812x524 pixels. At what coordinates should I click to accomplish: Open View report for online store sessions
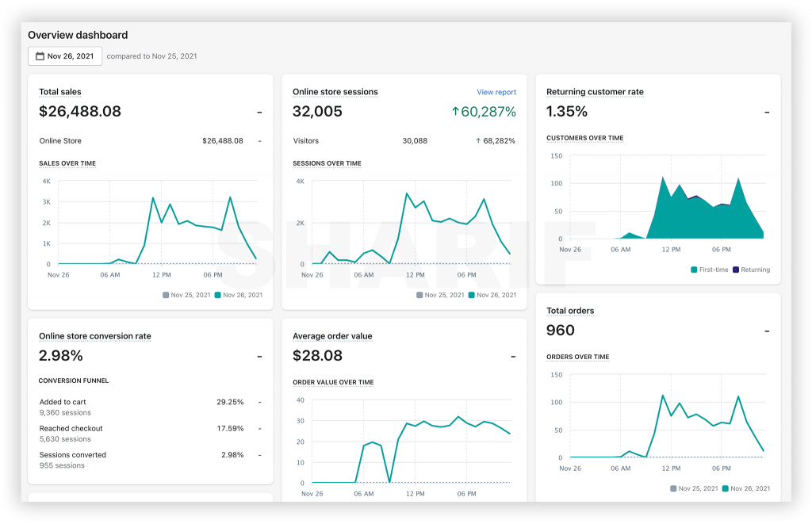click(496, 92)
